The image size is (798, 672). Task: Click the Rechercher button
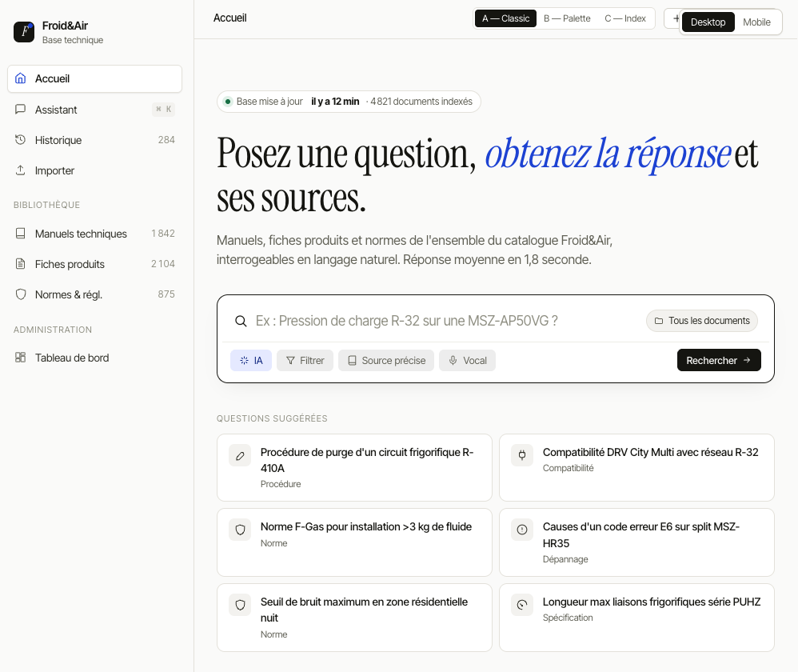click(718, 360)
